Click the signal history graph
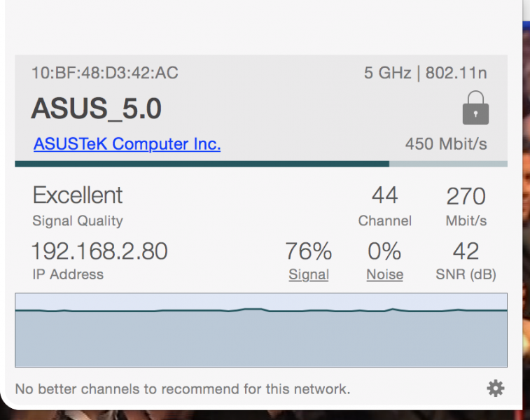This screenshot has height=420, width=530. (260, 330)
